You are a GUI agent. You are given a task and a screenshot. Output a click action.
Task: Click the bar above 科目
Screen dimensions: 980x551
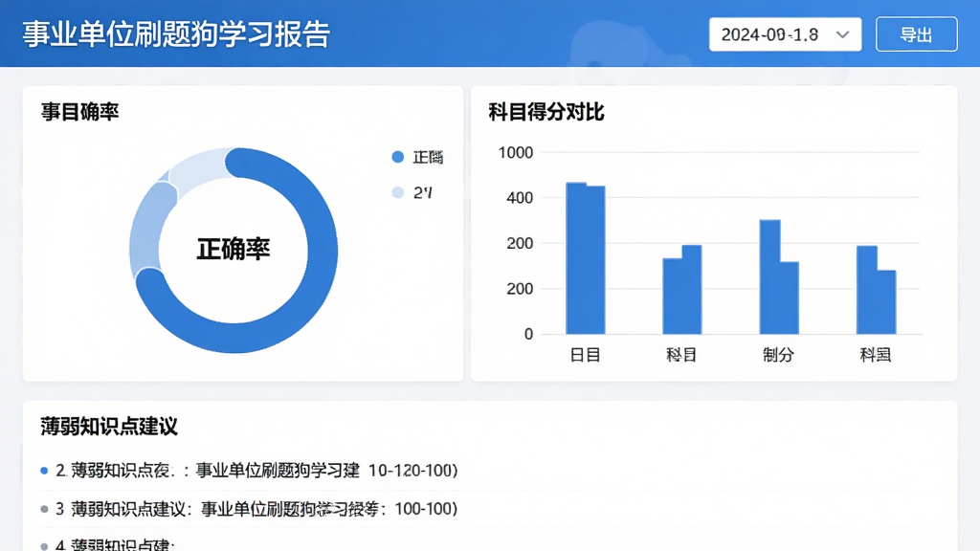(x=681, y=290)
